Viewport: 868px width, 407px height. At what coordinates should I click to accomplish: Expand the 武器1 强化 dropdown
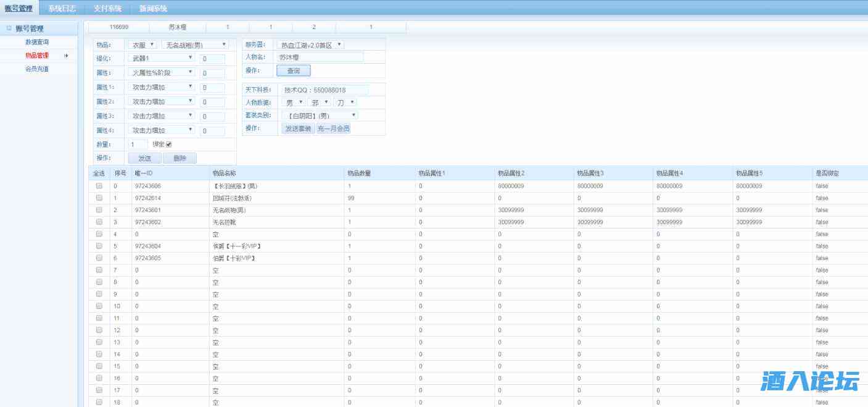(x=162, y=58)
